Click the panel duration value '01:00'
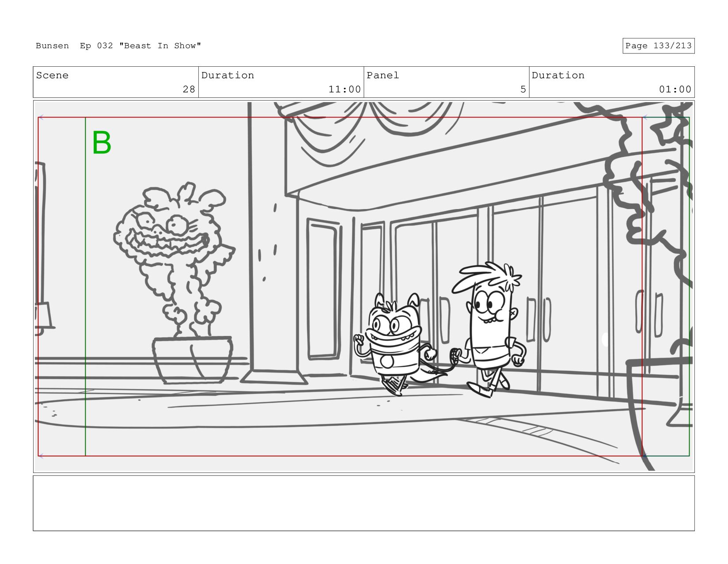728x564 pixels. click(x=675, y=89)
